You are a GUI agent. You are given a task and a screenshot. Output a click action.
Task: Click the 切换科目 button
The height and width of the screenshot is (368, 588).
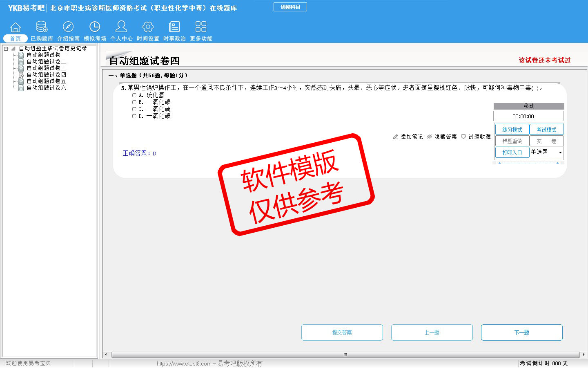point(290,7)
